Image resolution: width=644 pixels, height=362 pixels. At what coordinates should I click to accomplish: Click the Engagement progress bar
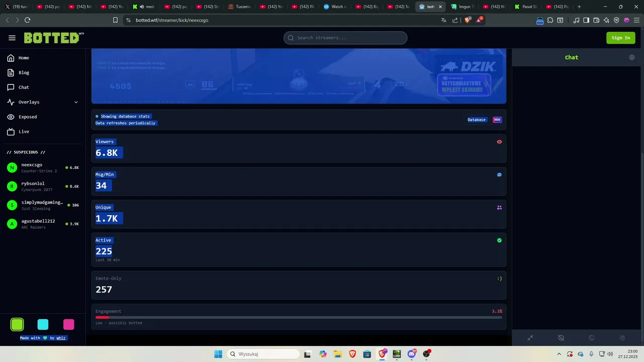tap(299, 317)
